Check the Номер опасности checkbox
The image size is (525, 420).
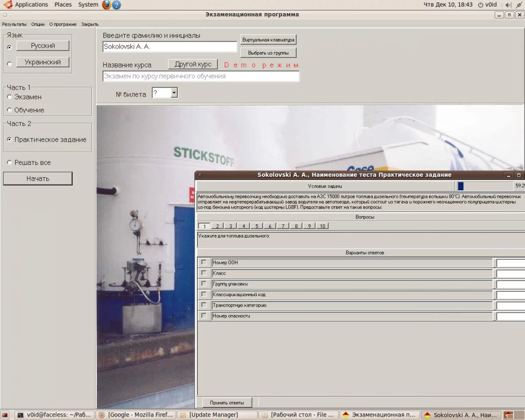203,315
